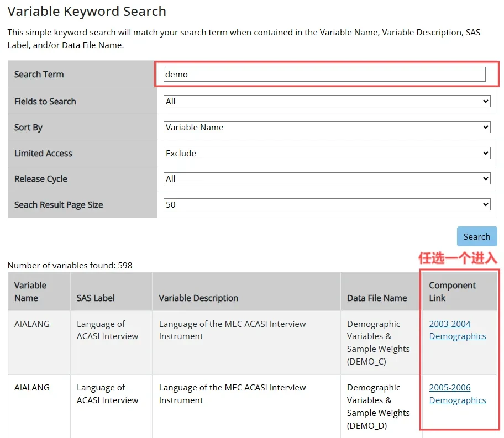This screenshot has width=504, height=438.
Task: Click the Variable Keyword Search heading
Action: coord(87,12)
